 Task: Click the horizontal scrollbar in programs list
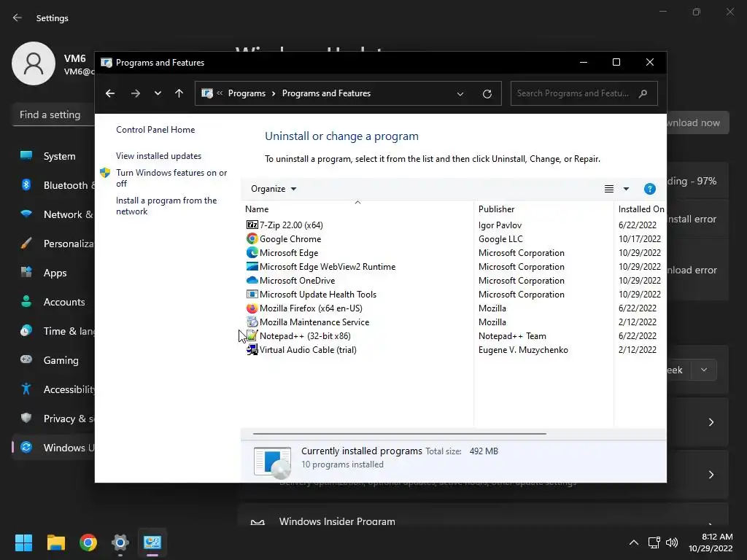399,434
